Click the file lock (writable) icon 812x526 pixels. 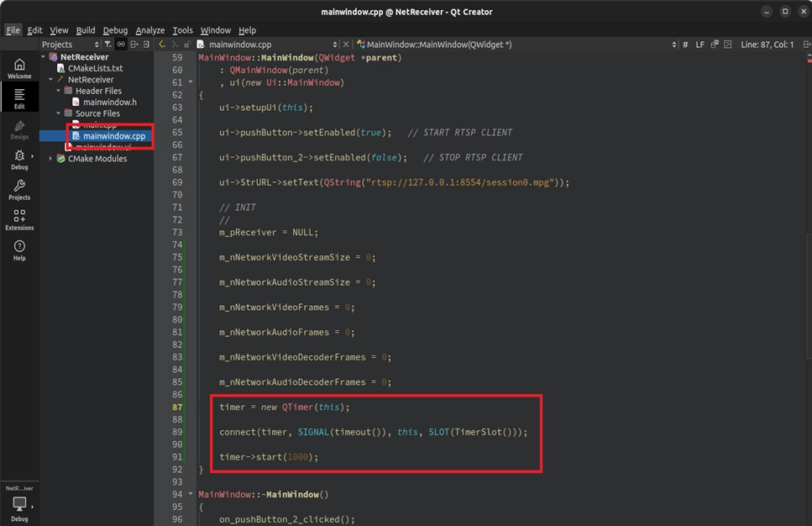point(187,45)
